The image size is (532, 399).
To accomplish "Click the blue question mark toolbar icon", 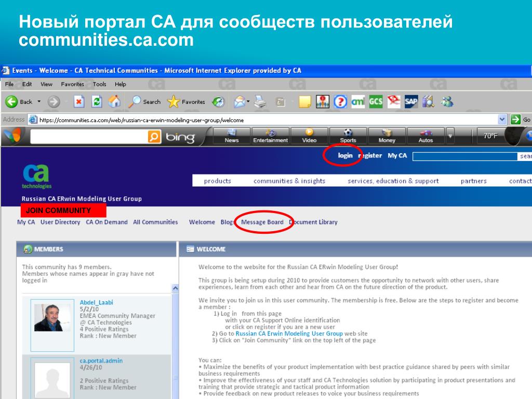I will pos(340,101).
